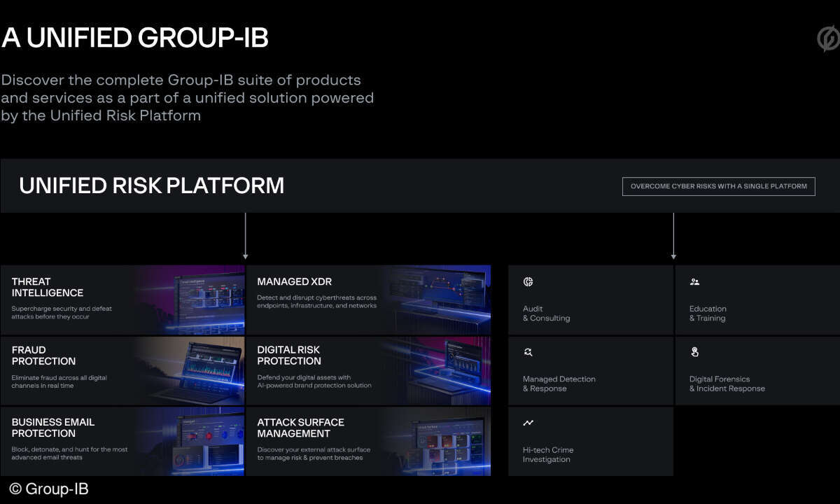
Task: Click the Digital Forensics & Incident Response icon
Action: 694,352
